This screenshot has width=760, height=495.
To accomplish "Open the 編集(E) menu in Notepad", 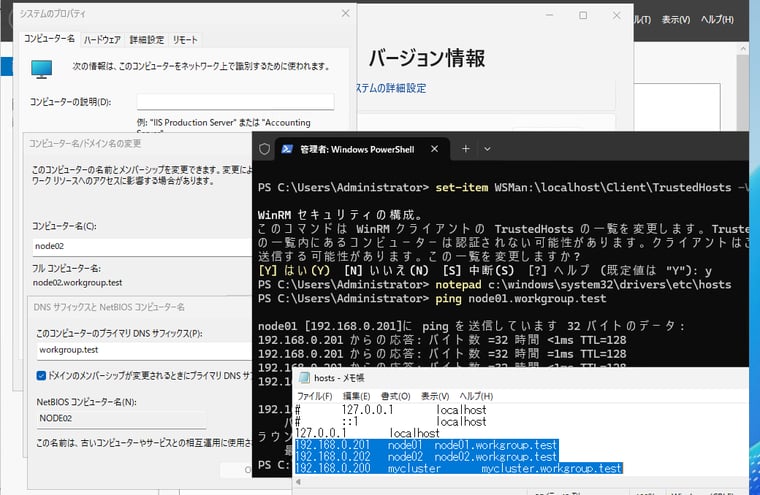I will pyautogui.click(x=356, y=396).
